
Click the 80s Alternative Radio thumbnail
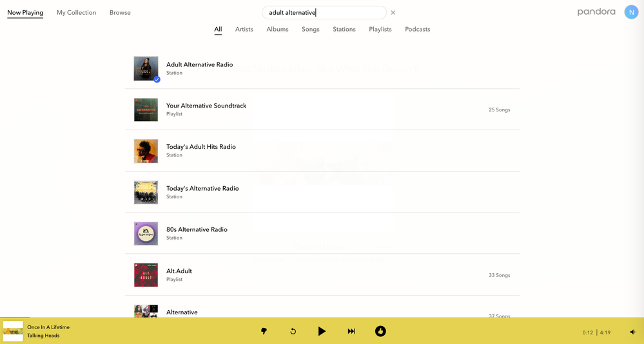pos(146,233)
